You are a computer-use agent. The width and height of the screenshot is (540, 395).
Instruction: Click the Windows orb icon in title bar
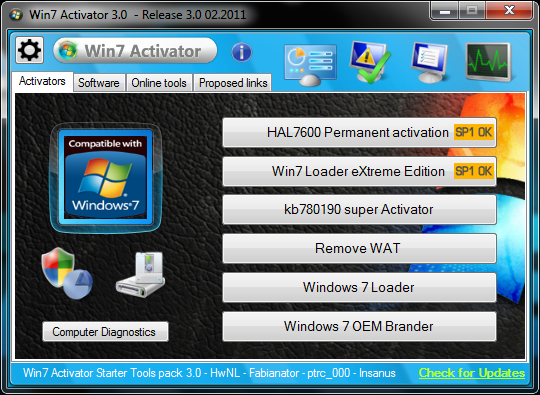click(16, 15)
